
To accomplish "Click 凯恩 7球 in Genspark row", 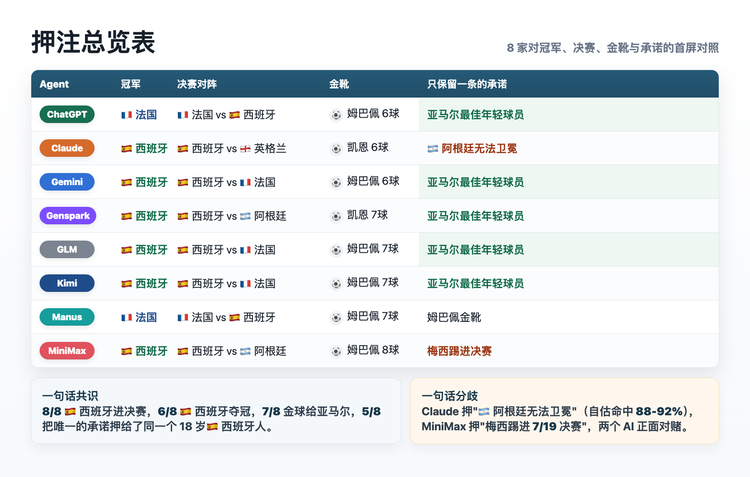I will click(368, 215).
